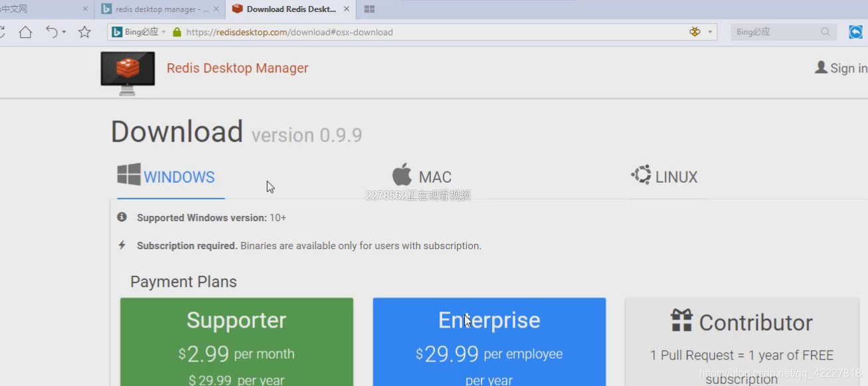Click the 'Supported Windows version: 10+' text
This screenshot has width=868, height=386.
coord(212,218)
